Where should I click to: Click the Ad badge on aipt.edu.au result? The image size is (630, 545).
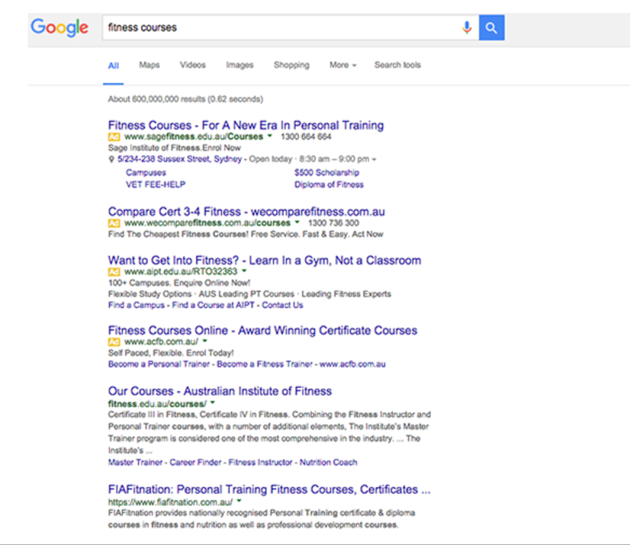tap(114, 272)
